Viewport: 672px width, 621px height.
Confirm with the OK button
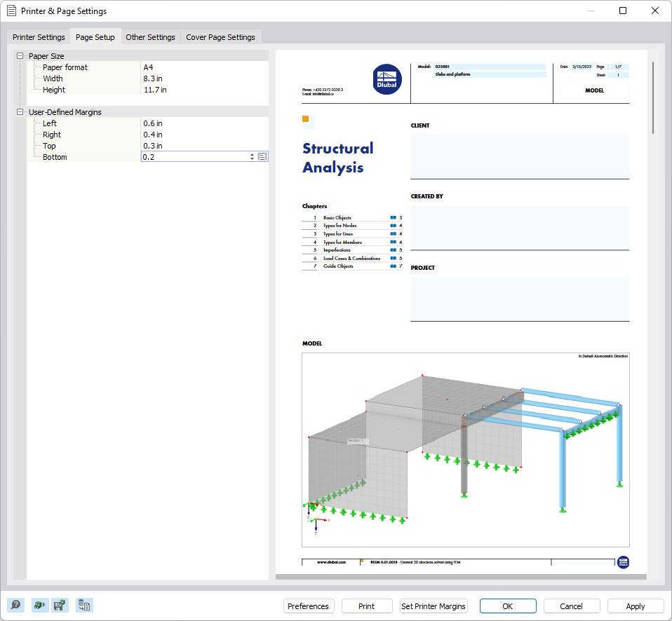pos(508,606)
